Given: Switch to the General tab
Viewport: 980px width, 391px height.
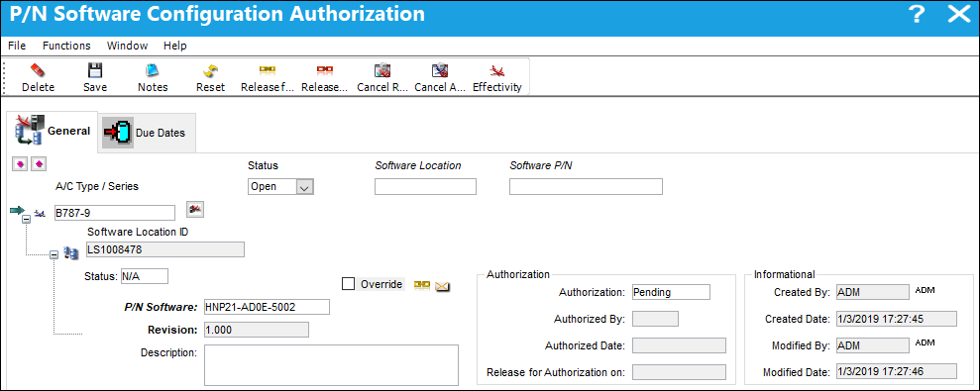Looking at the screenshot, I should [52, 132].
